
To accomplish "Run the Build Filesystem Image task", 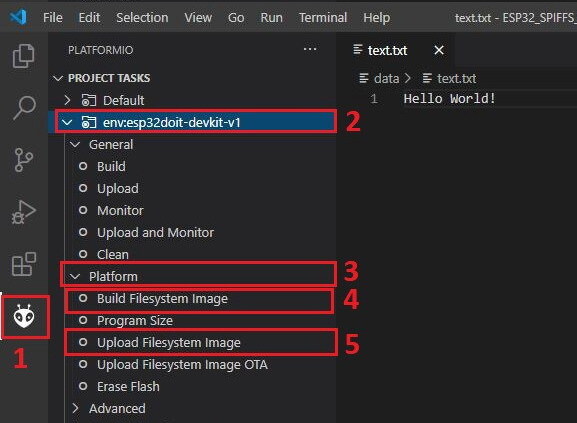I will click(x=162, y=299).
